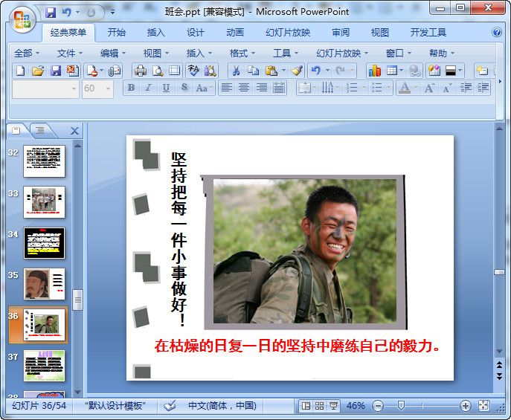
Task: Click 中文(简体，中国) language indicator
Action: tap(222, 406)
